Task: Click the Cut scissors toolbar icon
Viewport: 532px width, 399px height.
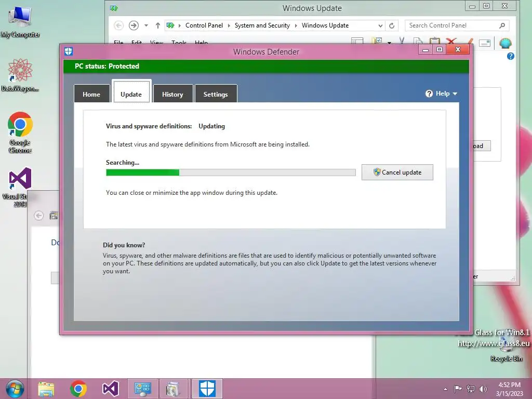Action: [x=402, y=42]
